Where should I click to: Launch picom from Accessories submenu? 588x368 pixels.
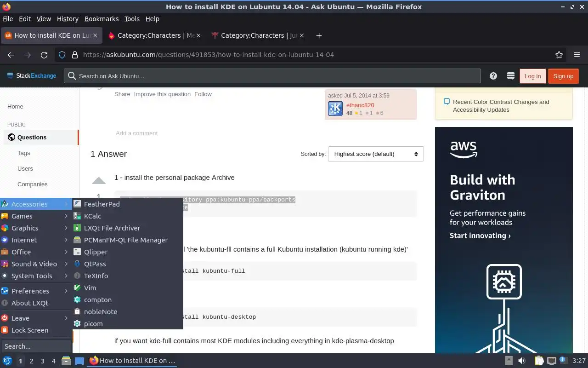point(128,324)
